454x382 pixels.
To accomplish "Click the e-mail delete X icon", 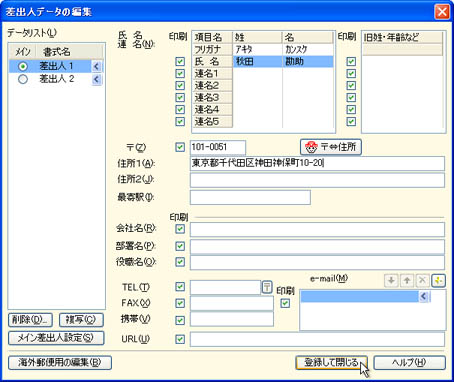I will 422,281.
